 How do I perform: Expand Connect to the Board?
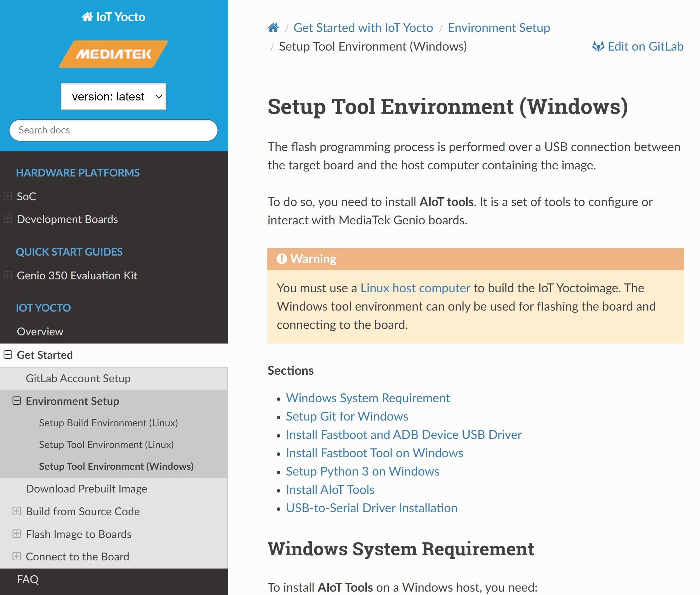click(17, 556)
